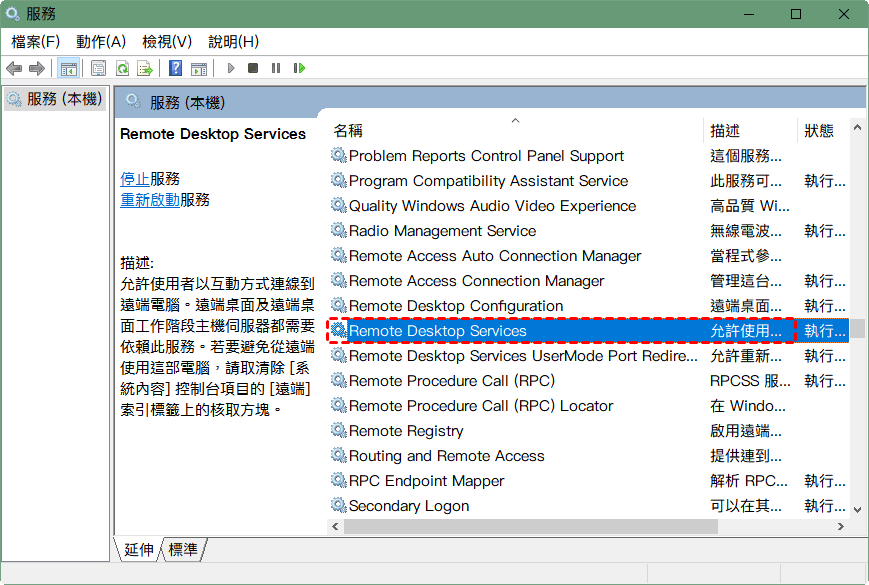This screenshot has height=585, width=869.
Task: Click description cell 解析 RPC...
Action: pos(749,481)
